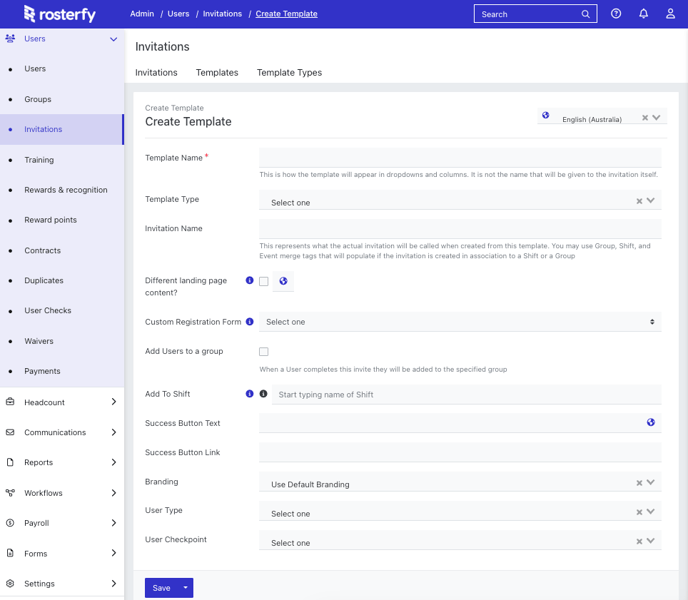Expand the Reports menu
688x600 pixels.
point(114,462)
